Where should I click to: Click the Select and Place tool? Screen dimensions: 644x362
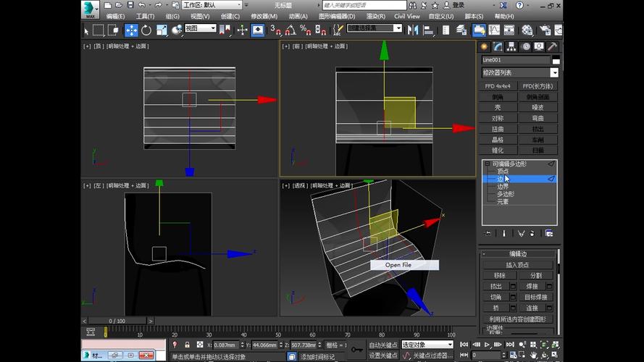(x=177, y=30)
